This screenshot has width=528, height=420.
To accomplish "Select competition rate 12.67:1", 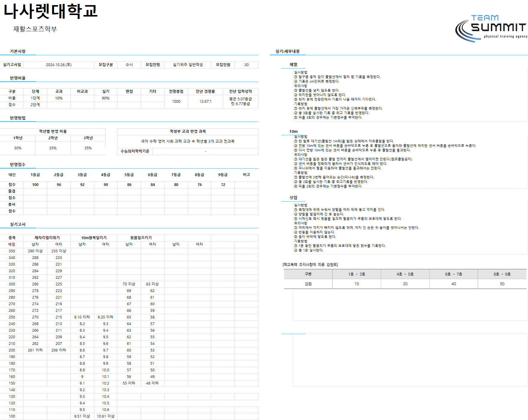I will point(205,102).
